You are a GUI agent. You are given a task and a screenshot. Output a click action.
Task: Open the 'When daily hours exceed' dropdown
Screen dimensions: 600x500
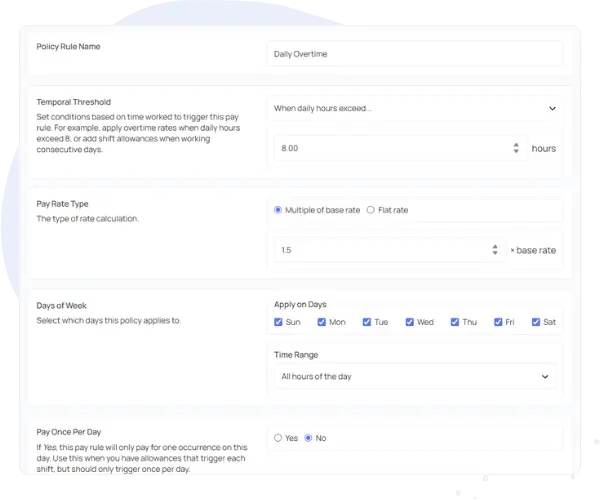coord(415,108)
